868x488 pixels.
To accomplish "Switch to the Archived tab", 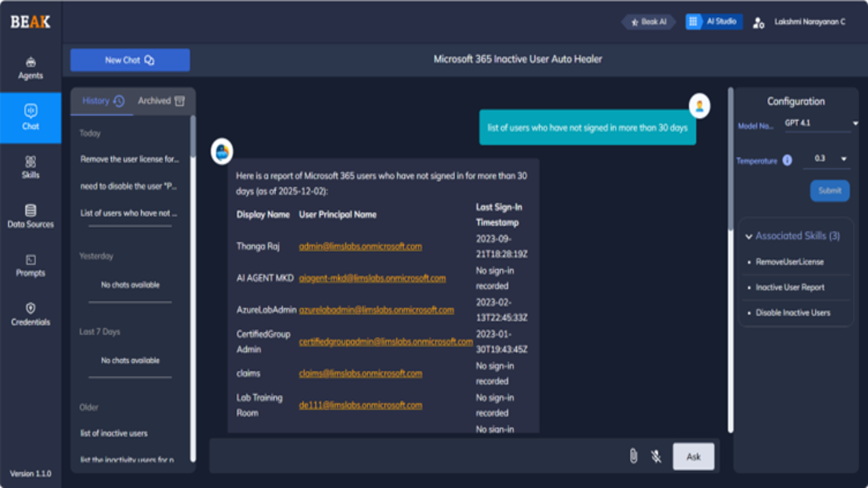I will coord(161,101).
